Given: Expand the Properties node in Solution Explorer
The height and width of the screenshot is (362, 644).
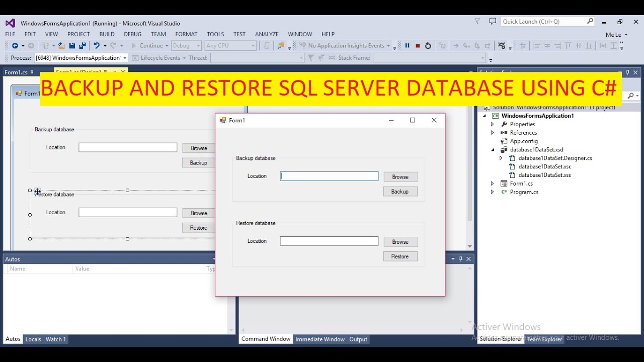Looking at the screenshot, I should point(493,124).
